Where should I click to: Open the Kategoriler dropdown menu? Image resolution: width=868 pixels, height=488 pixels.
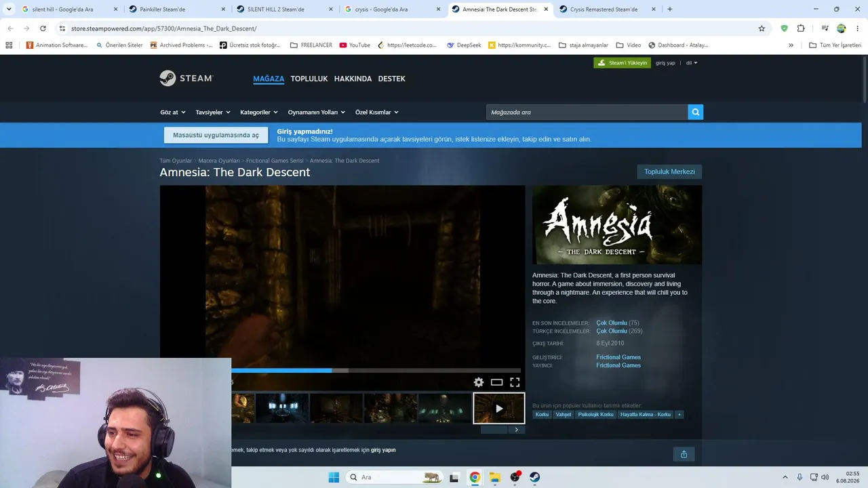pos(260,113)
